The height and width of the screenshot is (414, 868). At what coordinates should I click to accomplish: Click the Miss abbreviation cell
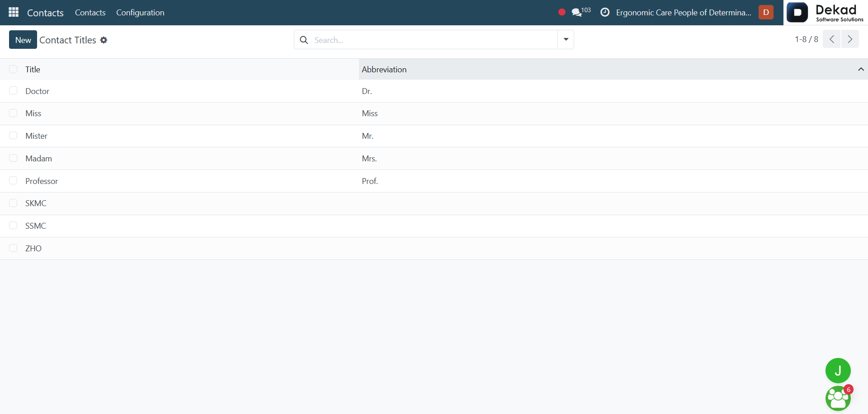pos(369,113)
